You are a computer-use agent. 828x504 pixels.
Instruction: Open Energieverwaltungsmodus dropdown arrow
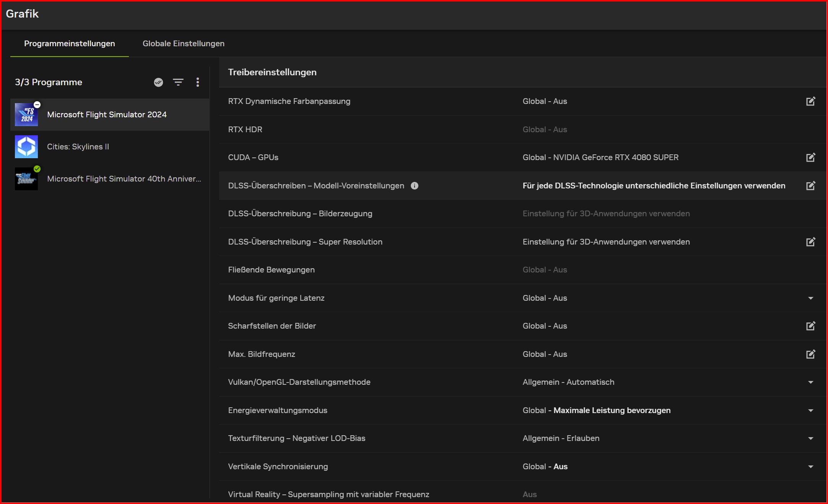[810, 410]
